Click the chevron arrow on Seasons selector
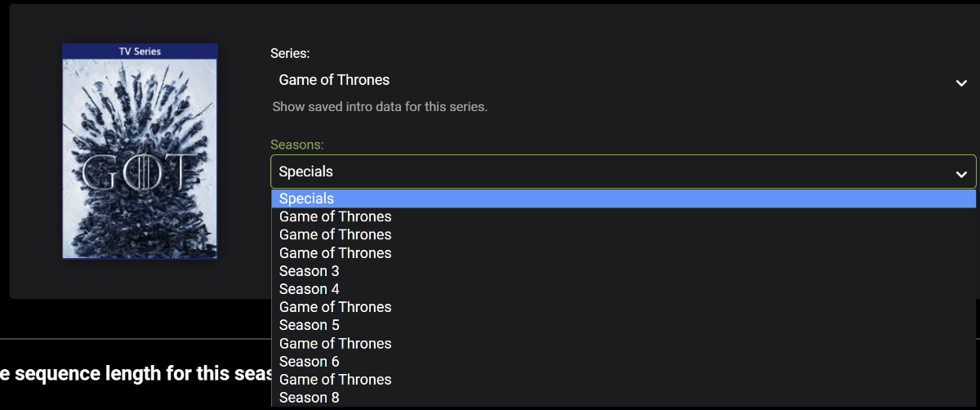This screenshot has width=980, height=410. pos(961,174)
